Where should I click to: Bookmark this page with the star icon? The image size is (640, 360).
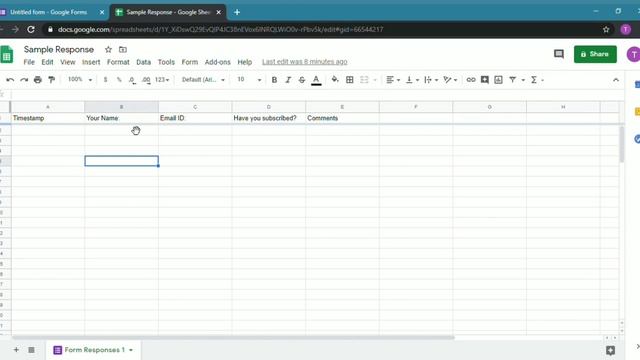pyautogui.click(x=606, y=29)
